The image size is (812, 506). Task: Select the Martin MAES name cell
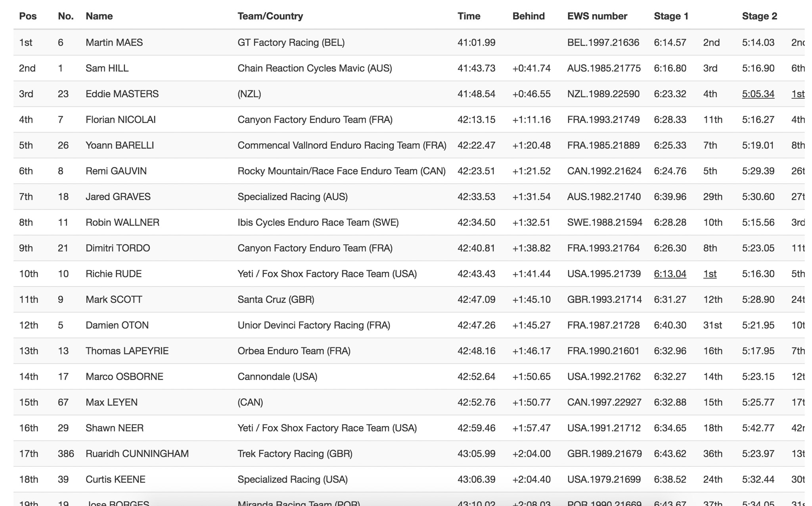point(114,42)
